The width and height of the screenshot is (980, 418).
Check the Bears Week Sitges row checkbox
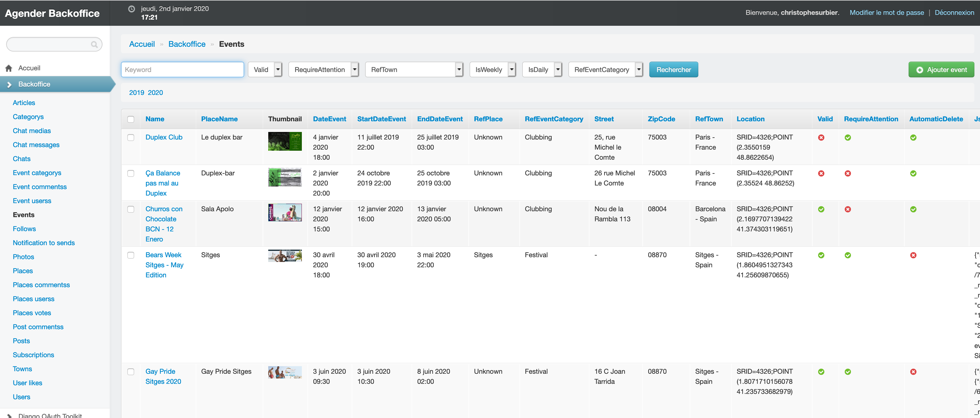tap(131, 255)
